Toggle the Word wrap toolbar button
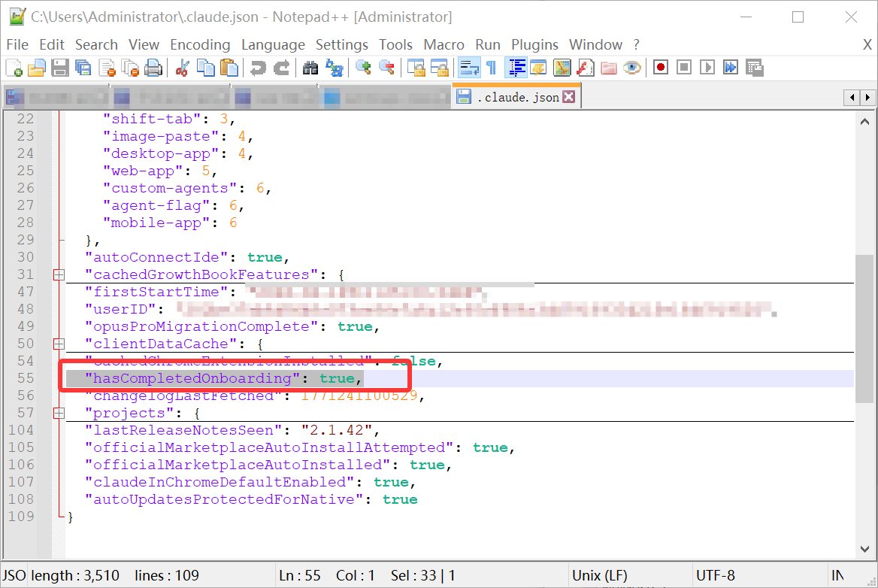This screenshot has height=588, width=878. click(470, 68)
